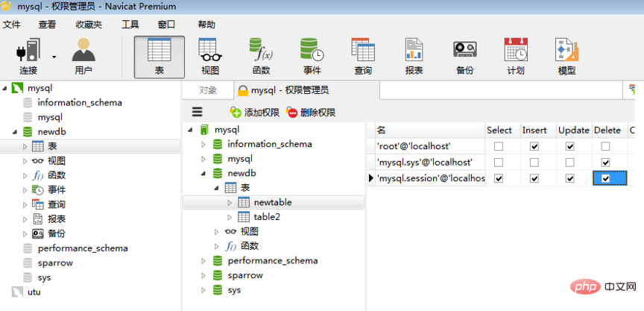Select table2 in privilege manager tree

[267, 217]
